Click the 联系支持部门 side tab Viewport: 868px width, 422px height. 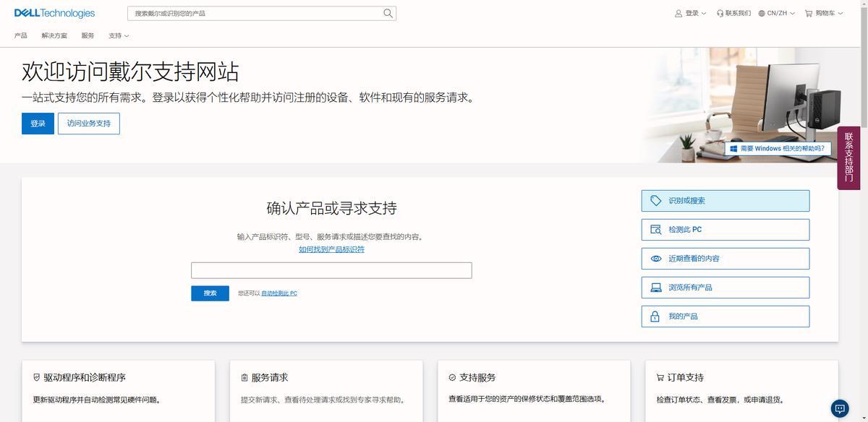848,158
